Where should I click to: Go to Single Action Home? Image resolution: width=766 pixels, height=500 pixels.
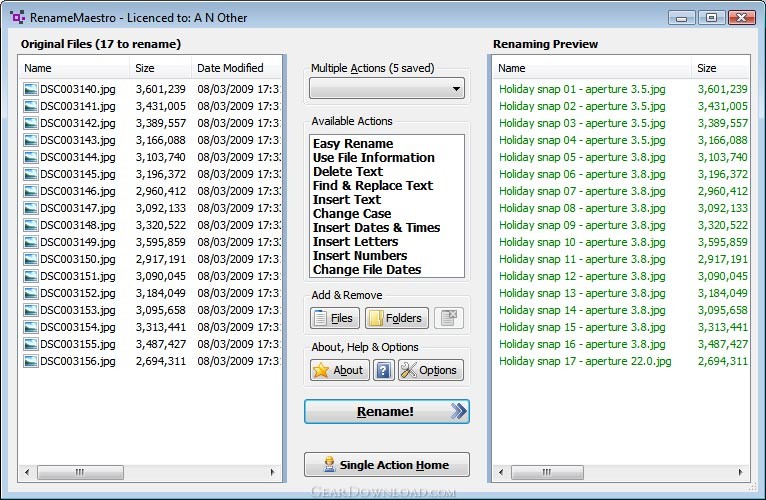coord(386,464)
